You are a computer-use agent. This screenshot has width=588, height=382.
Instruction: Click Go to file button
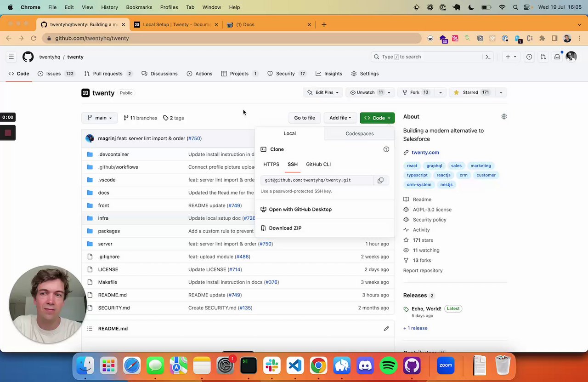(305, 118)
